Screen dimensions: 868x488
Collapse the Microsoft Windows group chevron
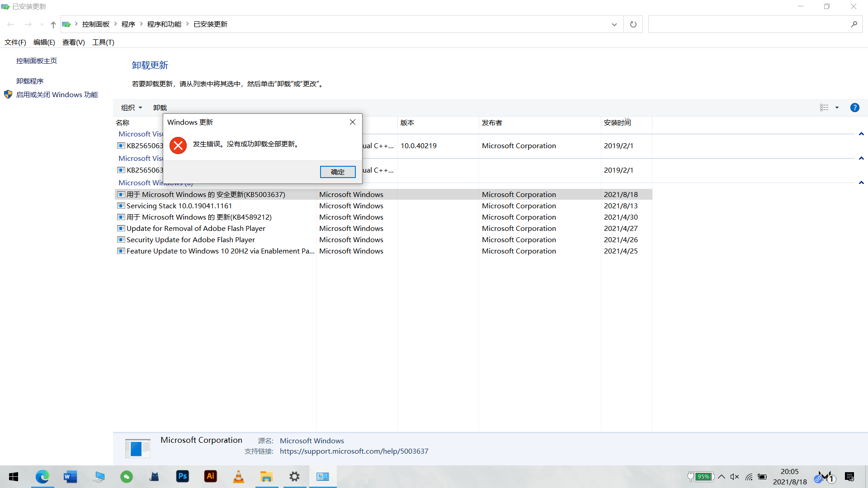(861, 183)
